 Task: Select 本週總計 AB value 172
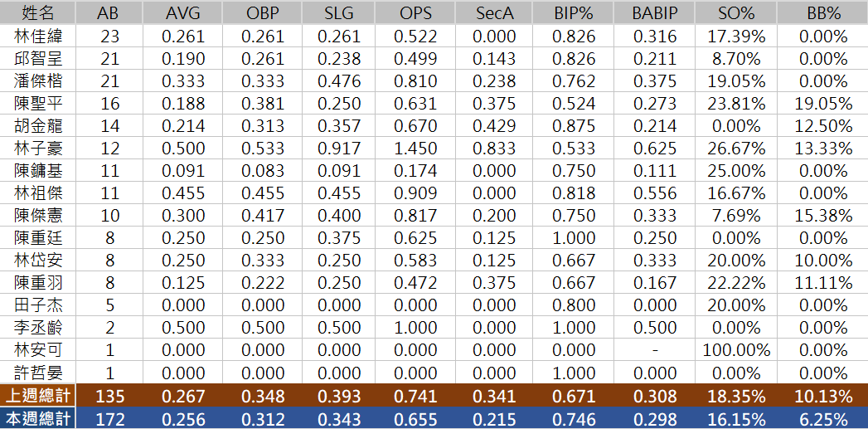pos(108,418)
